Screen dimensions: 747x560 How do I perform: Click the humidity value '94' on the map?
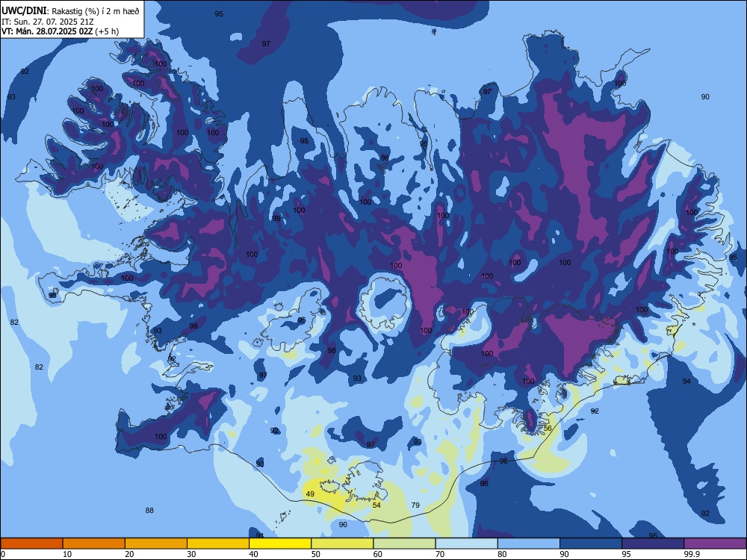point(686,381)
